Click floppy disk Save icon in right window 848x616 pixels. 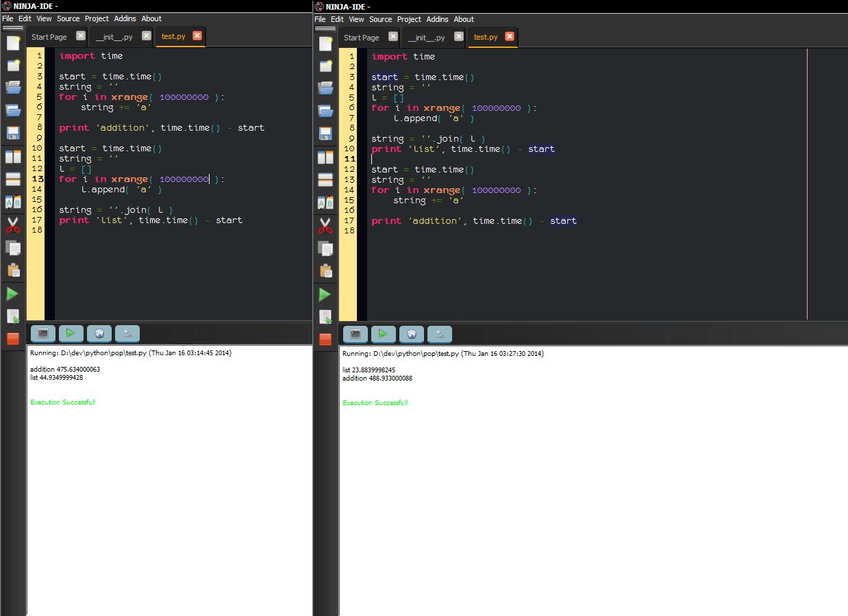coord(326,133)
